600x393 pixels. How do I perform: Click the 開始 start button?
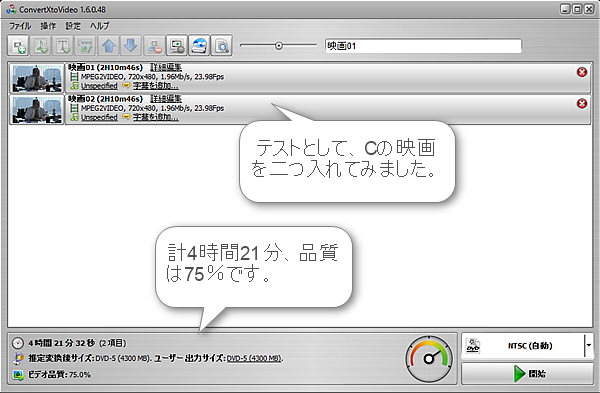coord(527,373)
